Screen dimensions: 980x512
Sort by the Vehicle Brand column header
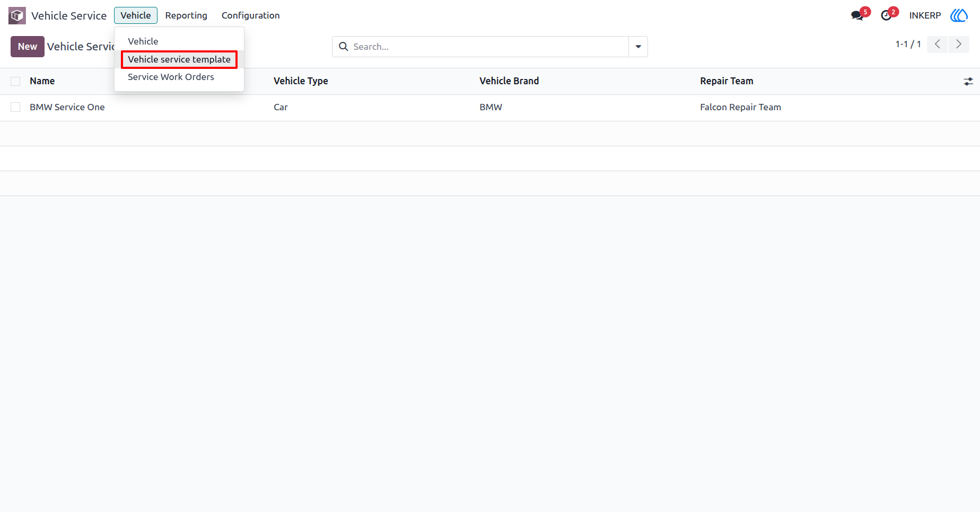509,81
